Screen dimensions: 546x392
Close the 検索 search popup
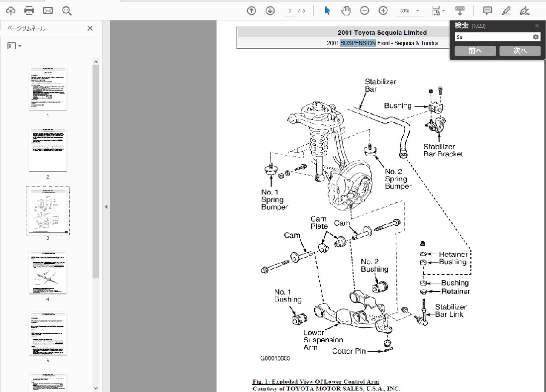pos(537,26)
